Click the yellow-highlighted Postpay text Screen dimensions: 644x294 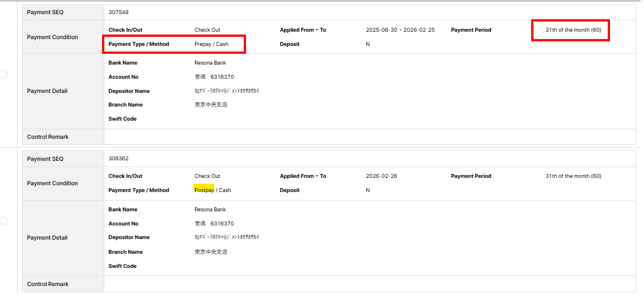click(204, 190)
